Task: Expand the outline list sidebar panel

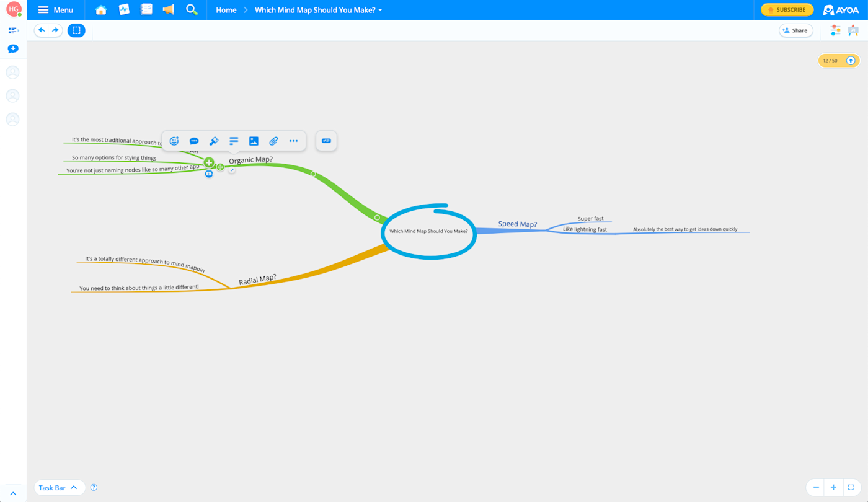Action: pos(13,30)
